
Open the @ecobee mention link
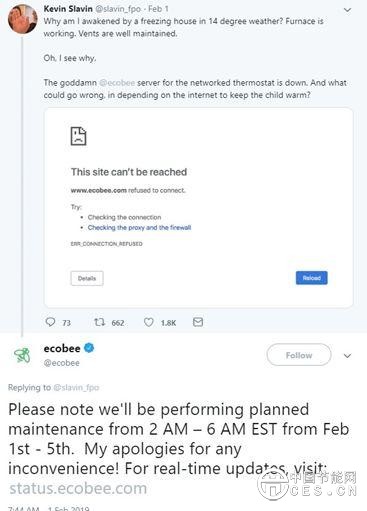pyautogui.click(x=117, y=82)
